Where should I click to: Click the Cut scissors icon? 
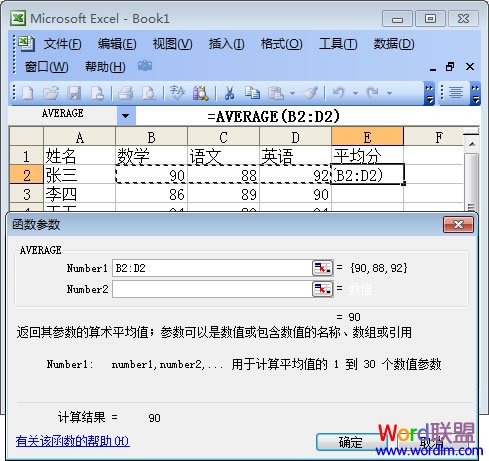230,93
